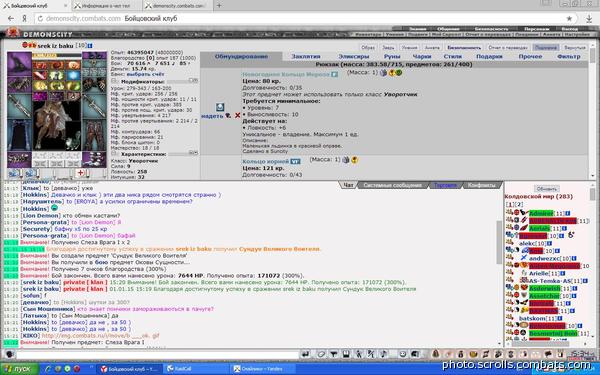Screen dimensions: 600x375
Task: Click the floppy disk save-chat icon
Action: tap(346, 354)
